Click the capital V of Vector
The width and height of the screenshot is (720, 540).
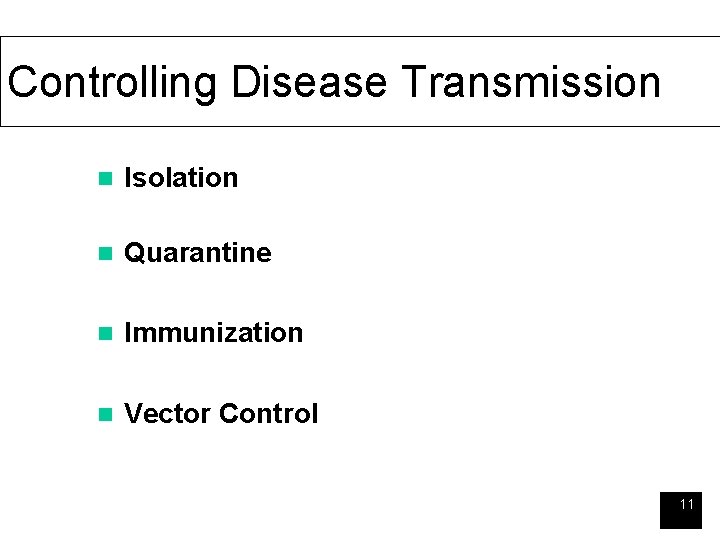click(133, 414)
